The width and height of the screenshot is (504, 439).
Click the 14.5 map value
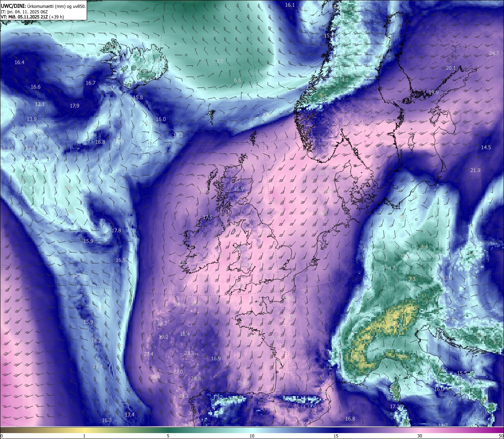486,148
